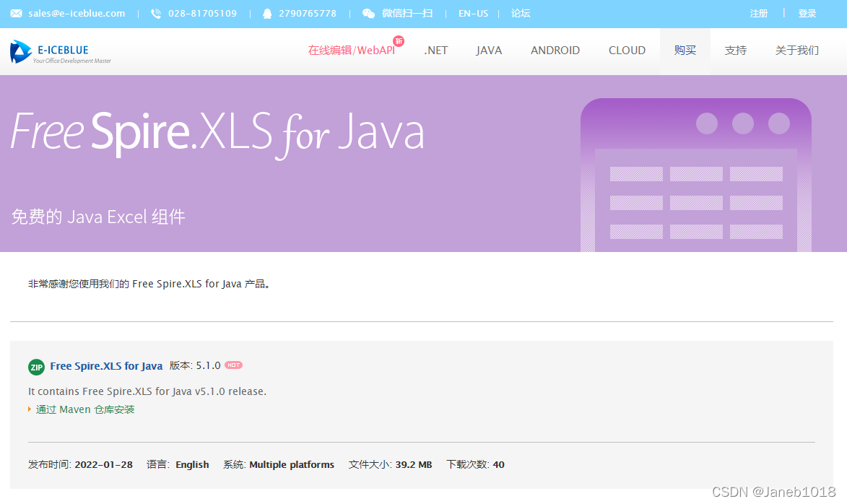This screenshot has height=504, width=847.
Task: Click phone number 028-81705109
Action: 203,14
